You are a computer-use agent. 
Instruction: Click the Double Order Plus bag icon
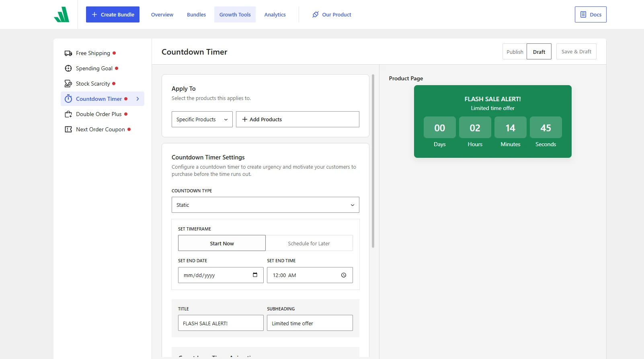(x=68, y=114)
